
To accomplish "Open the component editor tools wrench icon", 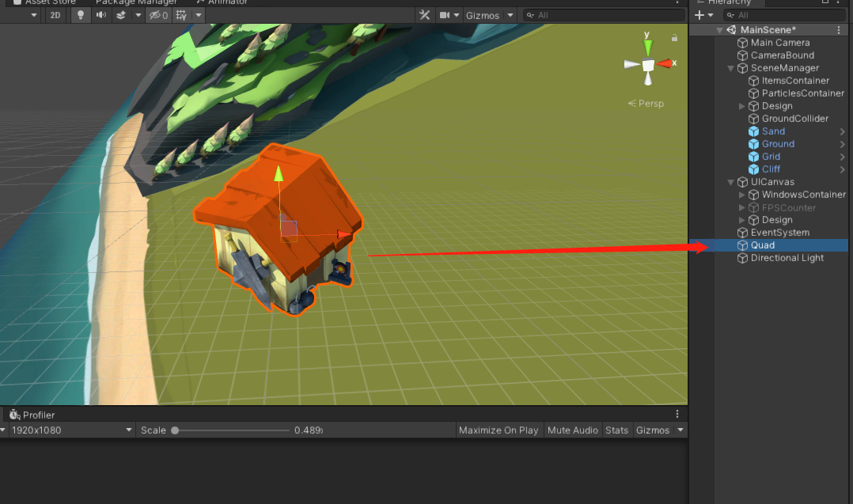I will (425, 15).
